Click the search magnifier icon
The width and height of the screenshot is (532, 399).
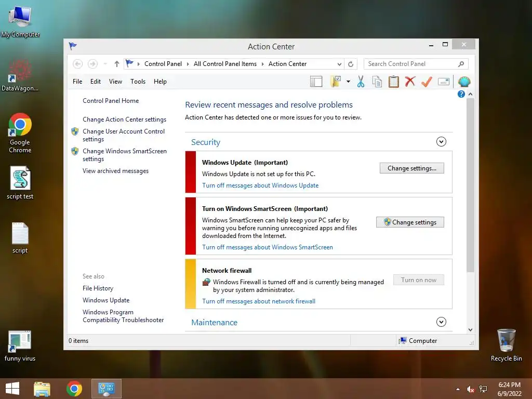(x=461, y=64)
